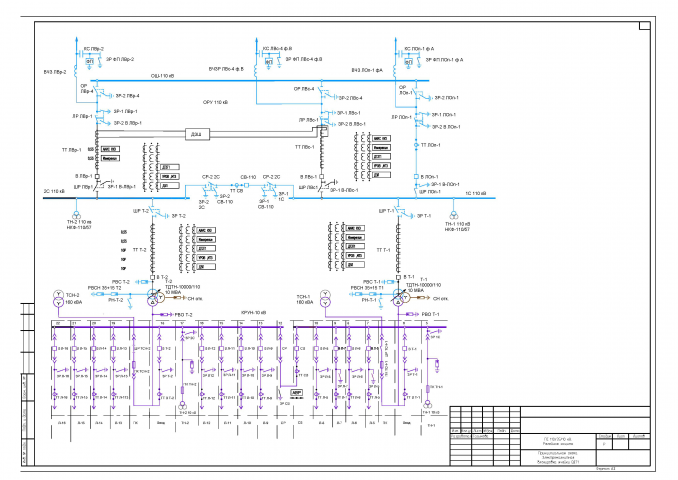The image size is (678, 480).
Task: Select the ТТ ЛВс-1 label
Action: pos(304,147)
